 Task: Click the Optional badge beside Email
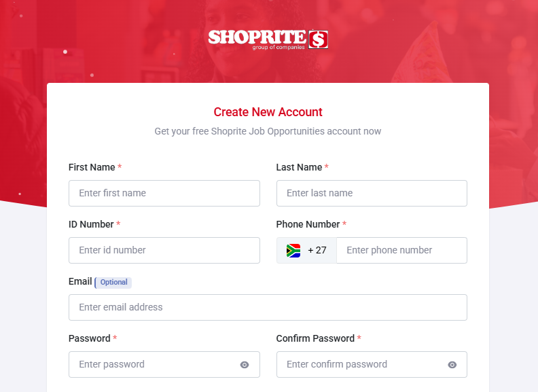[x=113, y=282]
